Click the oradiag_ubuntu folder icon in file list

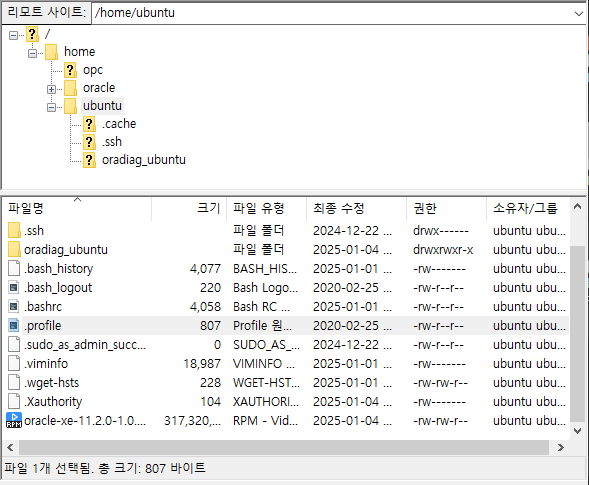(x=14, y=249)
